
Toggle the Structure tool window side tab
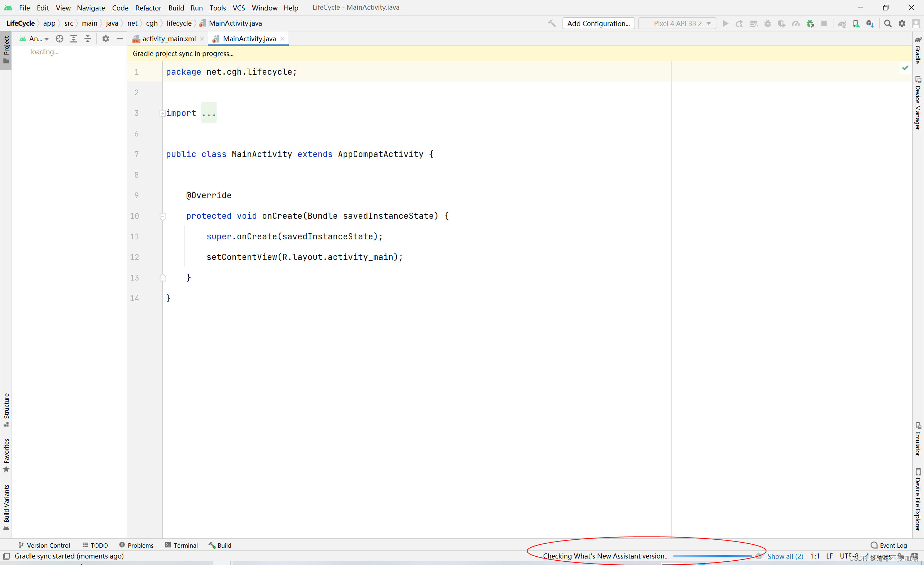click(6, 410)
